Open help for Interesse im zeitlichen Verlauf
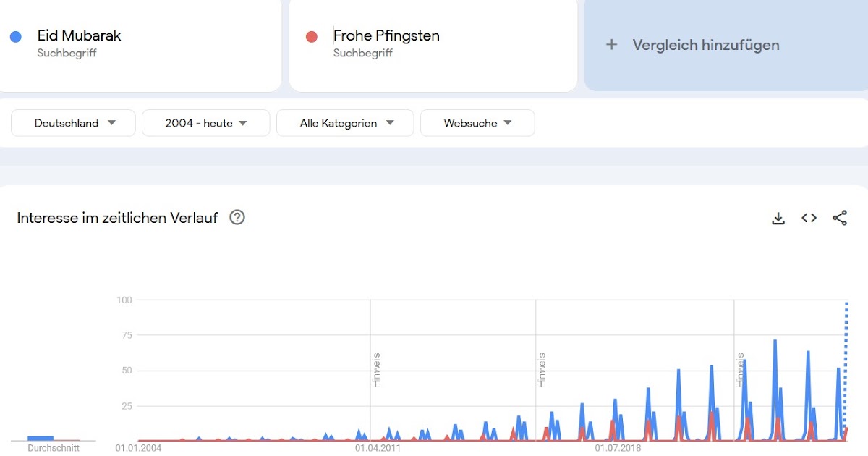This screenshot has height=456, width=868. pos(237,217)
